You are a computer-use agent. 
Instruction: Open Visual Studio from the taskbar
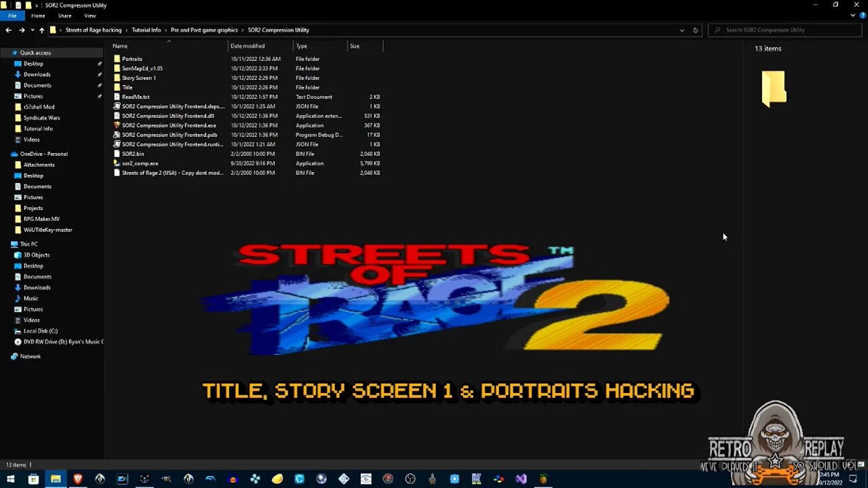tap(521, 479)
